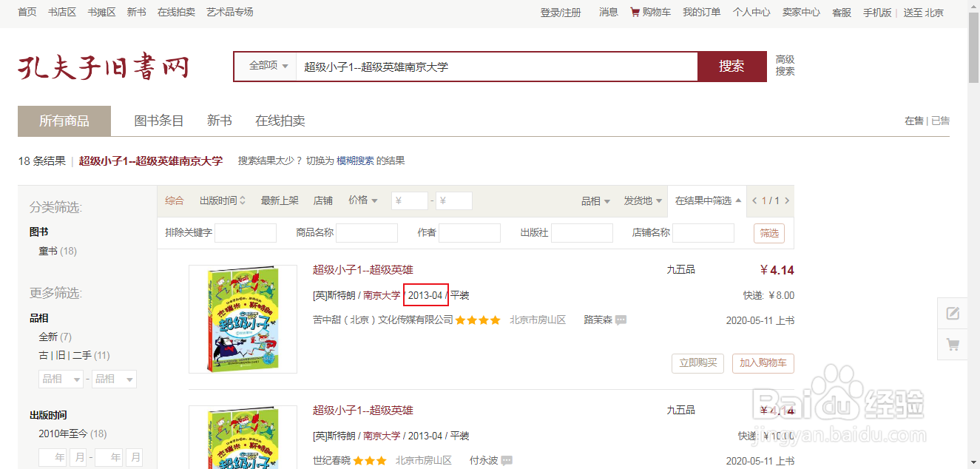Open second 品相 range dropdown in sidebar

pyautogui.click(x=114, y=379)
